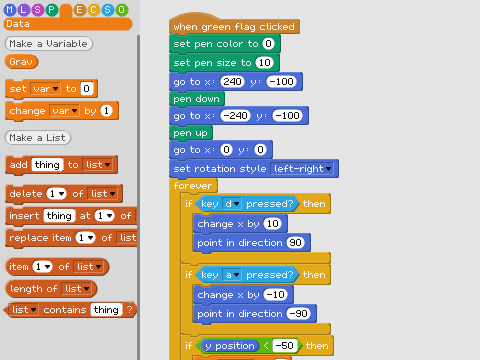The height and width of the screenshot is (360, 480).
Task: Open the Pen category (green P circle)
Action: click(51, 10)
